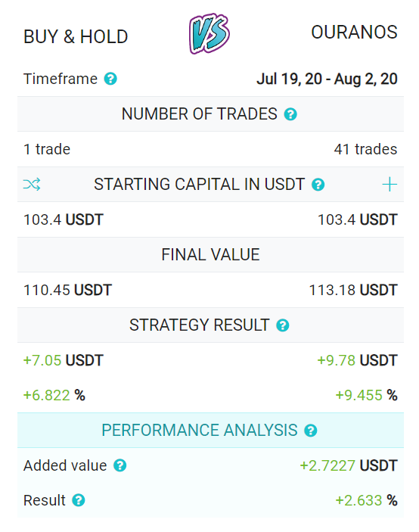Click the +2.7227 USDT added value figure
Viewport: 419px width, 532px height.
[x=349, y=465]
